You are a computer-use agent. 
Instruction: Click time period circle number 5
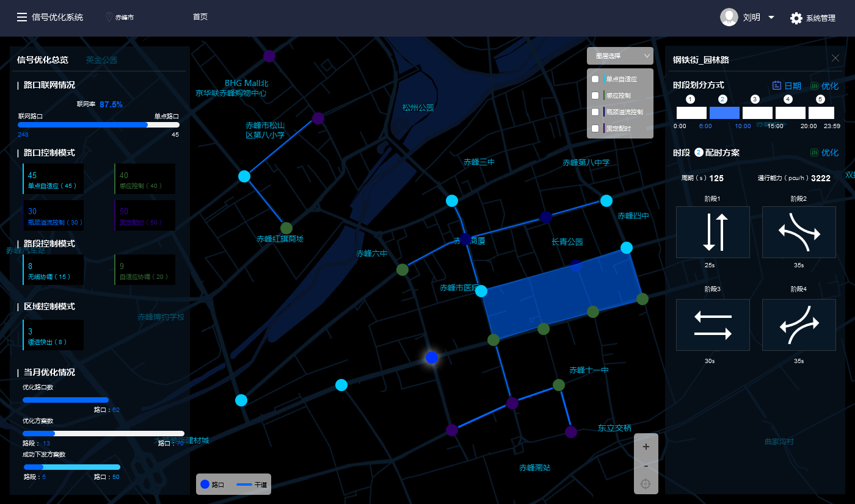(x=820, y=99)
